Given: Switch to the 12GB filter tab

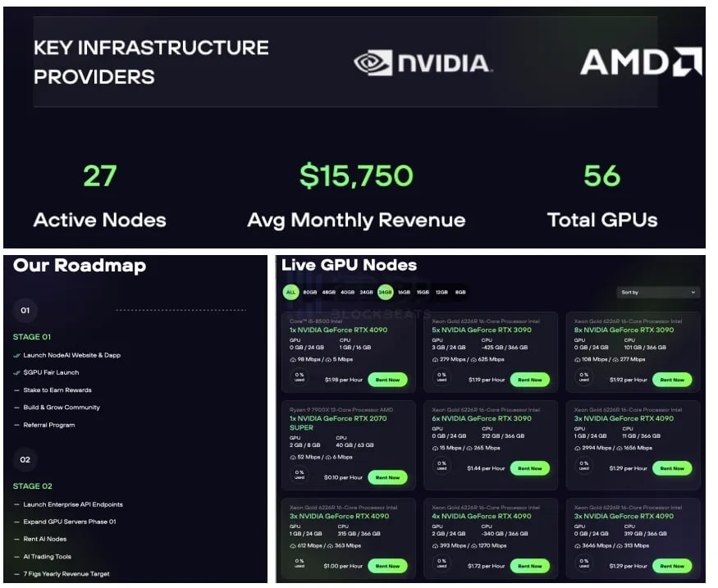Looking at the screenshot, I should pos(441,292).
